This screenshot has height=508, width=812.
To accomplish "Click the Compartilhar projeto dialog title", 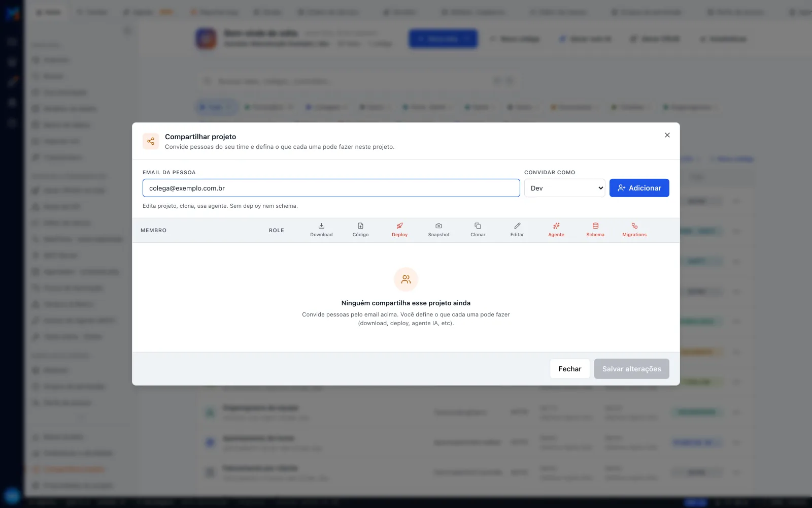I will pyautogui.click(x=200, y=137).
